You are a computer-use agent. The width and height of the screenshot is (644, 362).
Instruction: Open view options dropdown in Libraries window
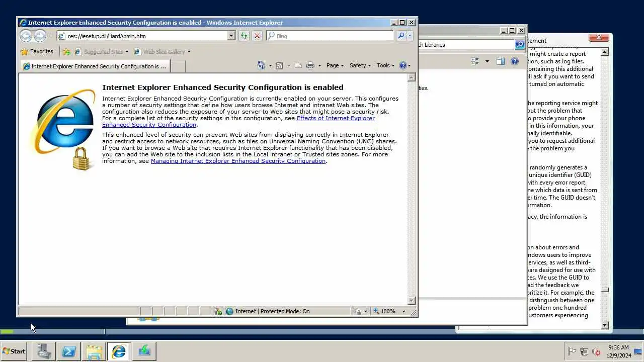(487, 61)
